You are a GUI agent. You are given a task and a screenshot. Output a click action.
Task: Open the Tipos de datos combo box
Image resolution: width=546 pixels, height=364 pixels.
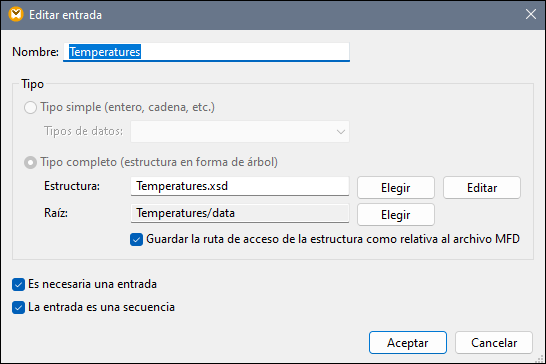pyautogui.click(x=240, y=131)
